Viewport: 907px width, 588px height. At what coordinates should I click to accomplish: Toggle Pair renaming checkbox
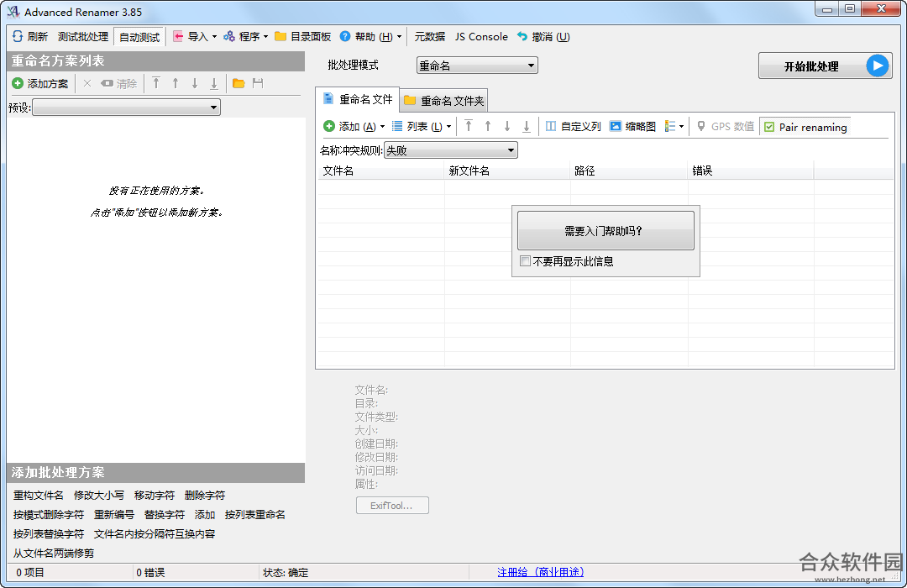pos(769,127)
